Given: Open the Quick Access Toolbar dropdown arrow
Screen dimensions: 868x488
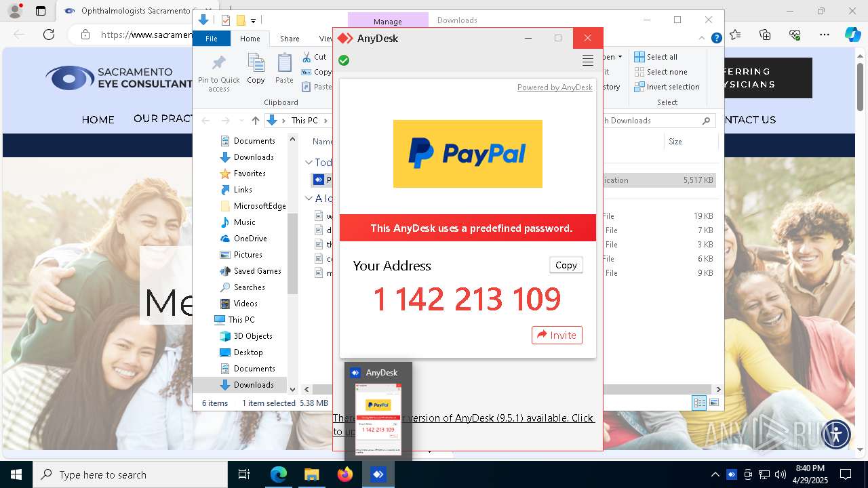Looking at the screenshot, I should [253, 21].
